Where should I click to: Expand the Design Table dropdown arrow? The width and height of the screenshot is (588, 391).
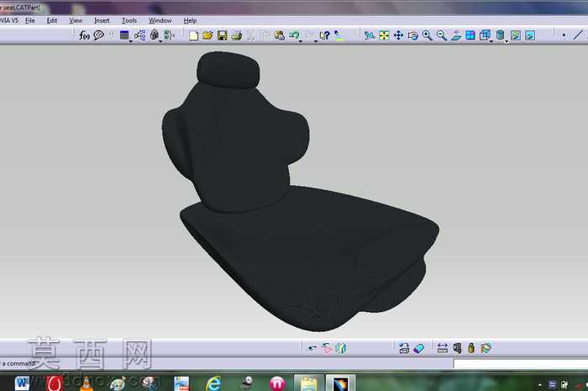coord(131,41)
